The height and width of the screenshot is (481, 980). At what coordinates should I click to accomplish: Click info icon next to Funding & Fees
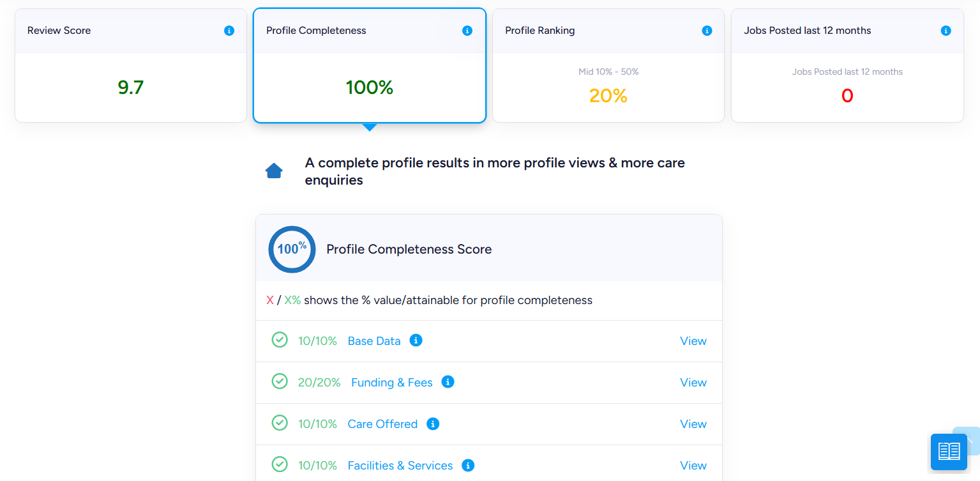[x=448, y=382]
